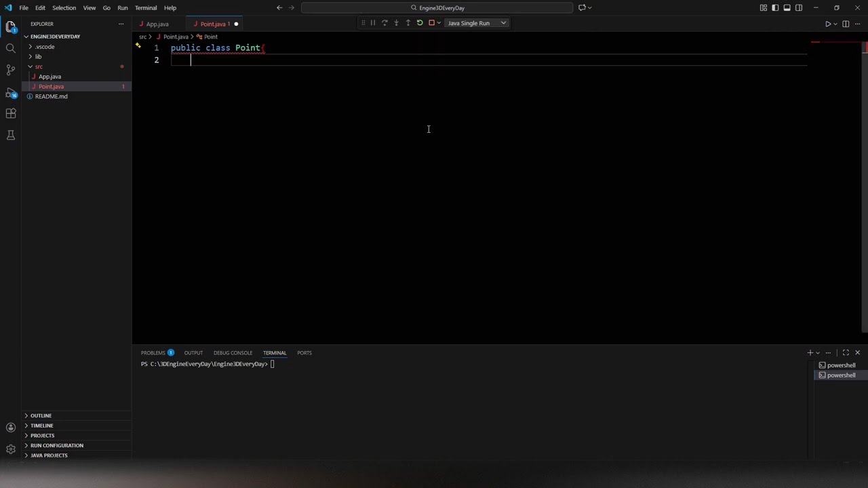This screenshot has height=488, width=868.
Task: Click the Explorer more actions ellipsis
Action: point(121,24)
